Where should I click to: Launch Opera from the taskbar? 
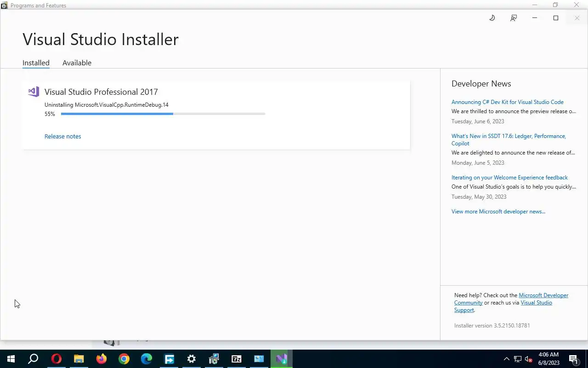point(57,359)
